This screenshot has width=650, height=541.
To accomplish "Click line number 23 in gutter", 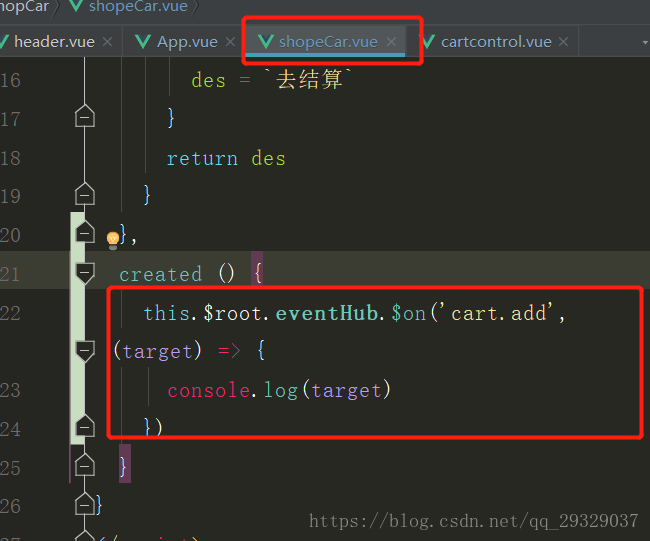I will [x=10, y=390].
